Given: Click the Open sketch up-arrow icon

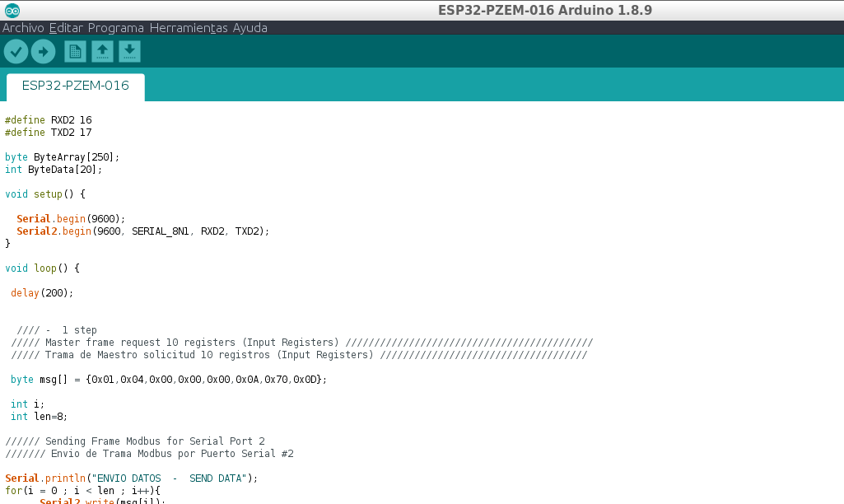Looking at the screenshot, I should (x=102, y=52).
